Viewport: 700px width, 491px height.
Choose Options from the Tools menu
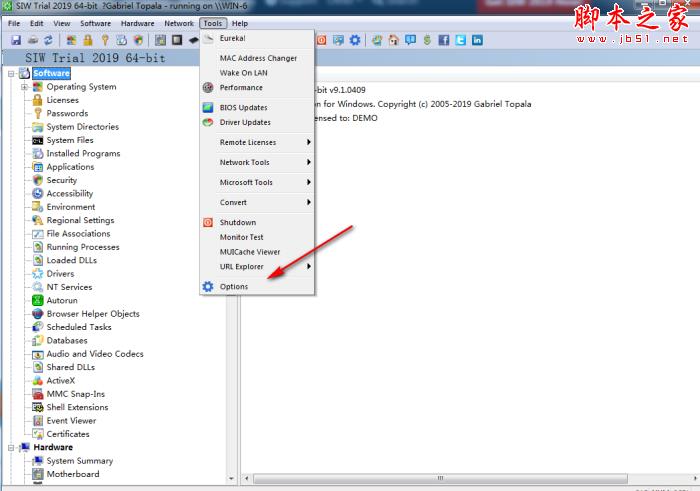tap(257, 286)
